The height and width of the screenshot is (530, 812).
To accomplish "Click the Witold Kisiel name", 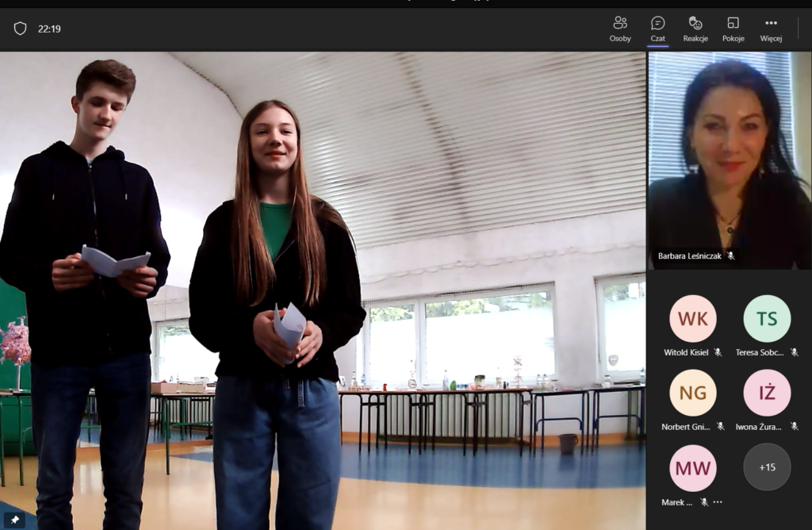I will point(686,352).
